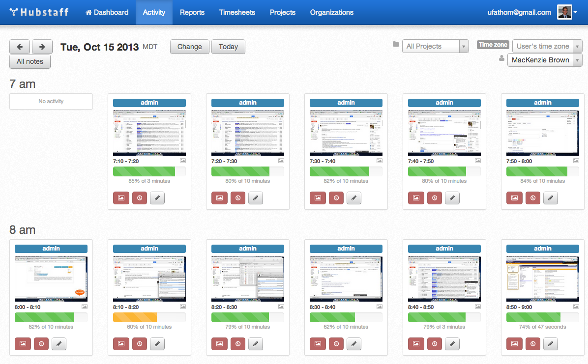This screenshot has height=364, width=588.
Task: Switch to the Reports tab
Action: (192, 12)
